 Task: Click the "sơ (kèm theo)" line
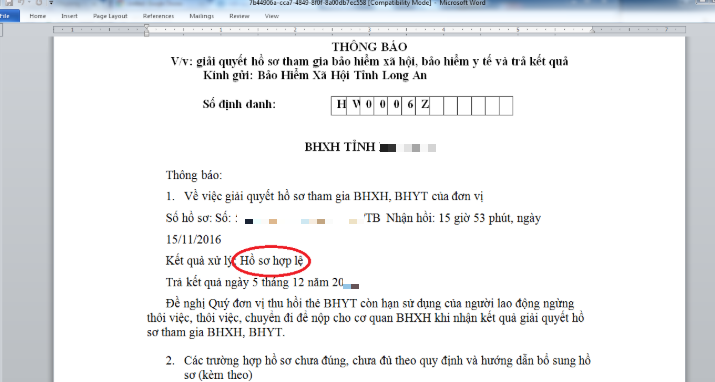[218, 375]
